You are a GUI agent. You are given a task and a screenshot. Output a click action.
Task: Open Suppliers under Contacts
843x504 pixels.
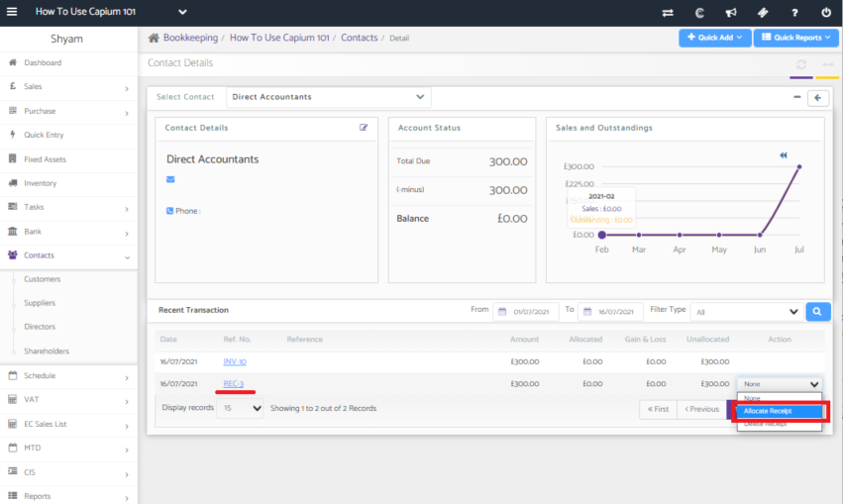40,303
